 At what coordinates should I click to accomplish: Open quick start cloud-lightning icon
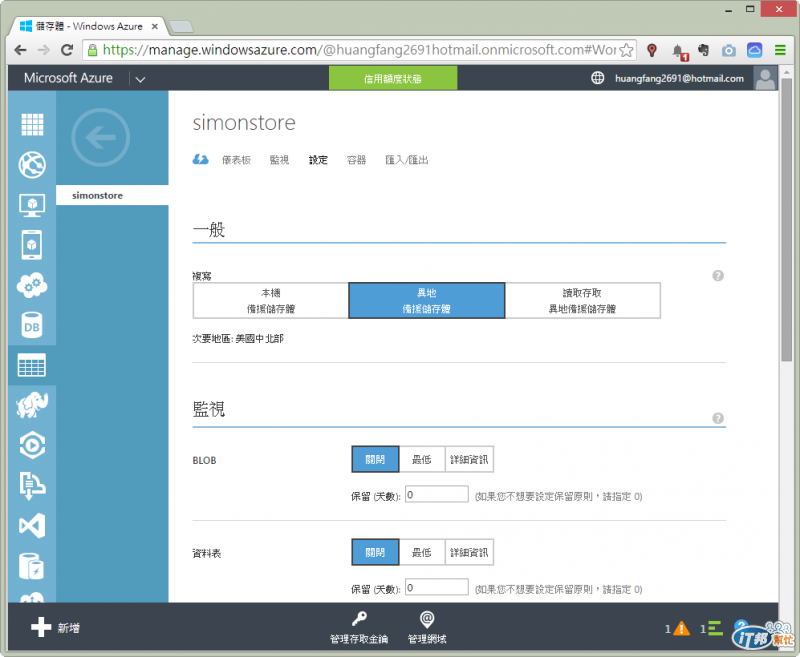click(x=201, y=160)
